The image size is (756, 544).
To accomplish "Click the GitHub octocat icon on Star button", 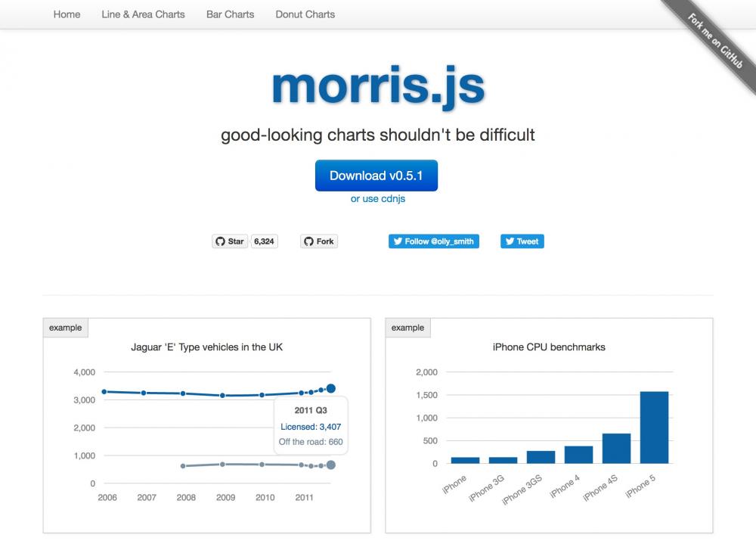I will [x=221, y=241].
